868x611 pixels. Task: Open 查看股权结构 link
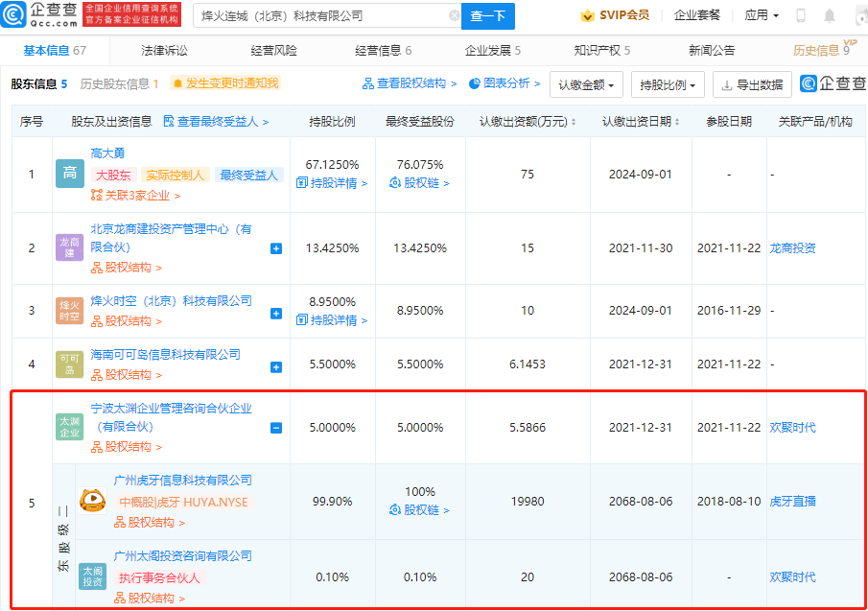point(410,83)
